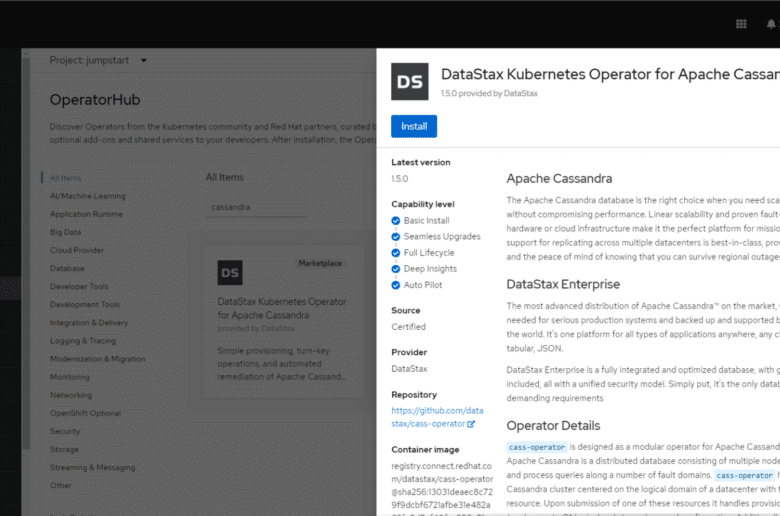Select the Networking category
The image size is (780, 516).
(71, 395)
